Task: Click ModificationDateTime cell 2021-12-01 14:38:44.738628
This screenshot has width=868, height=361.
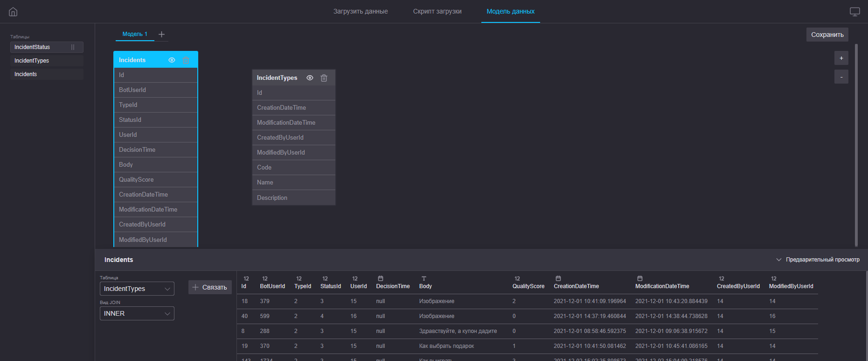Action: coord(671,316)
